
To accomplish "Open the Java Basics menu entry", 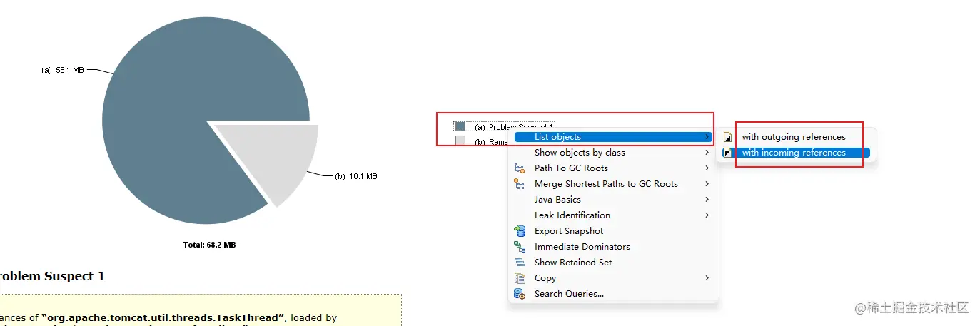I will point(613,200).
